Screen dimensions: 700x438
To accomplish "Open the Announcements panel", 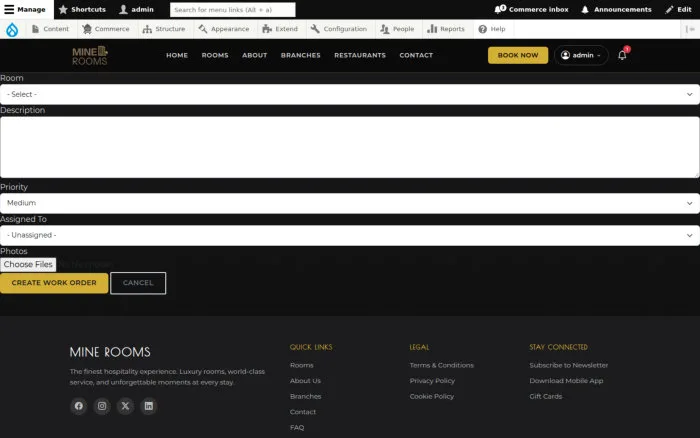I will (x=617, y=9).
